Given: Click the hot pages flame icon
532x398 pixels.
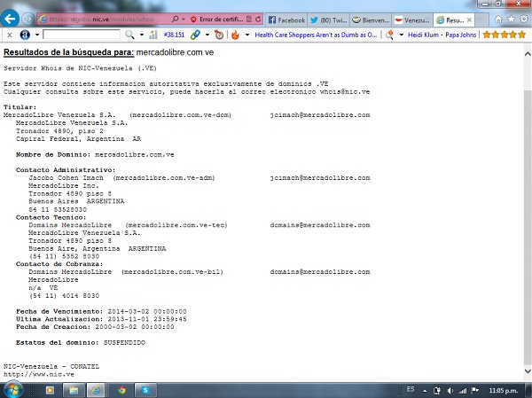Looking at the screenshot, I should click(x=235, y=35).
